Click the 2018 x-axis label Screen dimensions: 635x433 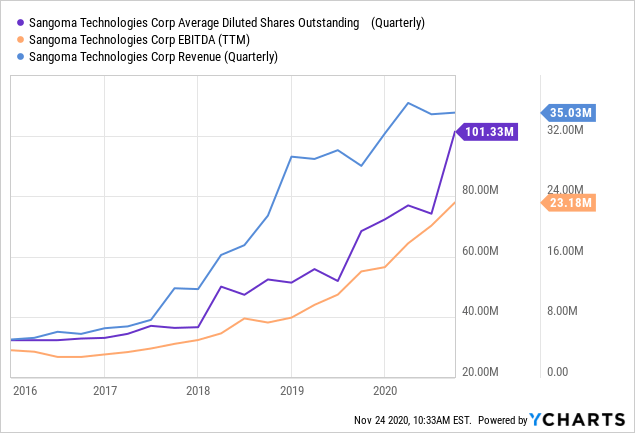point(198,391)
